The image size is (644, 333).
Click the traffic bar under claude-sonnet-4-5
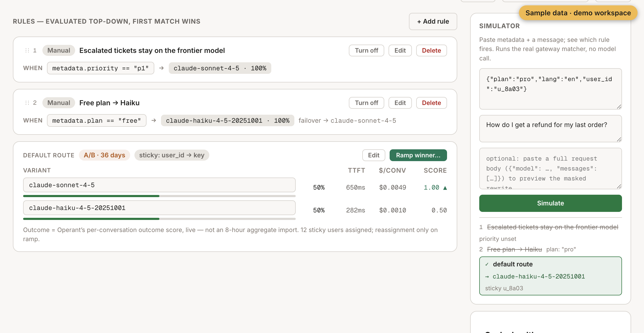pos(159,196)
